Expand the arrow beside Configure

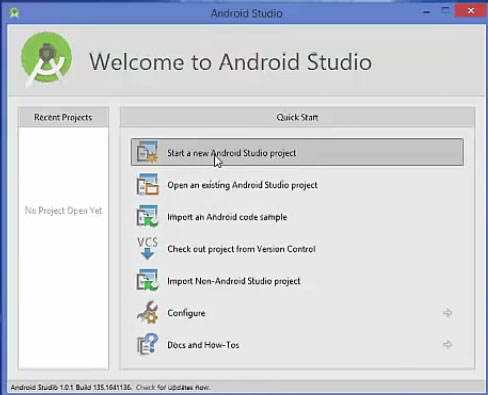pyautogui.click(x=447, y=313)
